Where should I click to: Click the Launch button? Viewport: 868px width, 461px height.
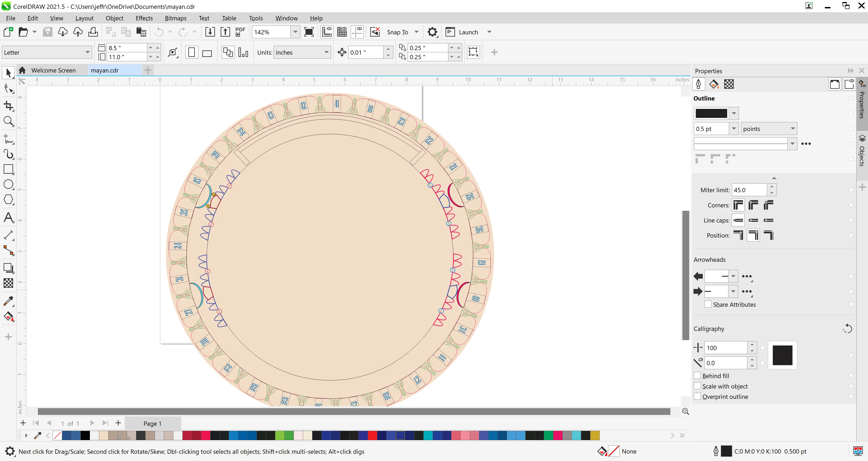468,32
